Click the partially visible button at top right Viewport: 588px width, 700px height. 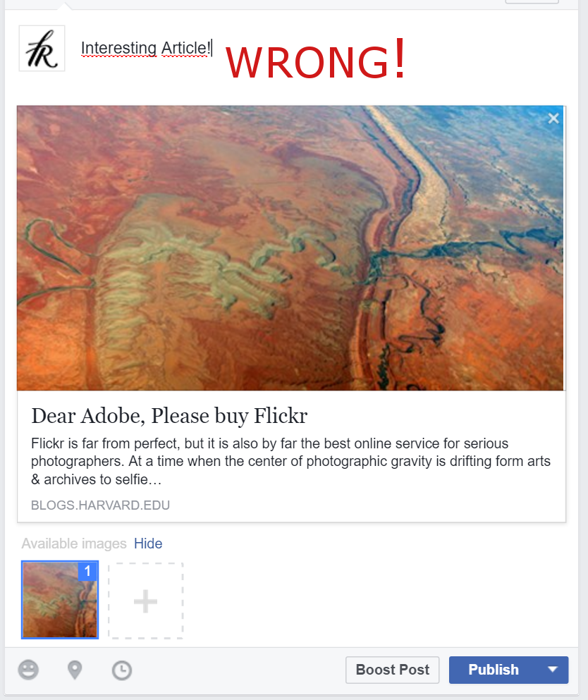click(532, 2)
